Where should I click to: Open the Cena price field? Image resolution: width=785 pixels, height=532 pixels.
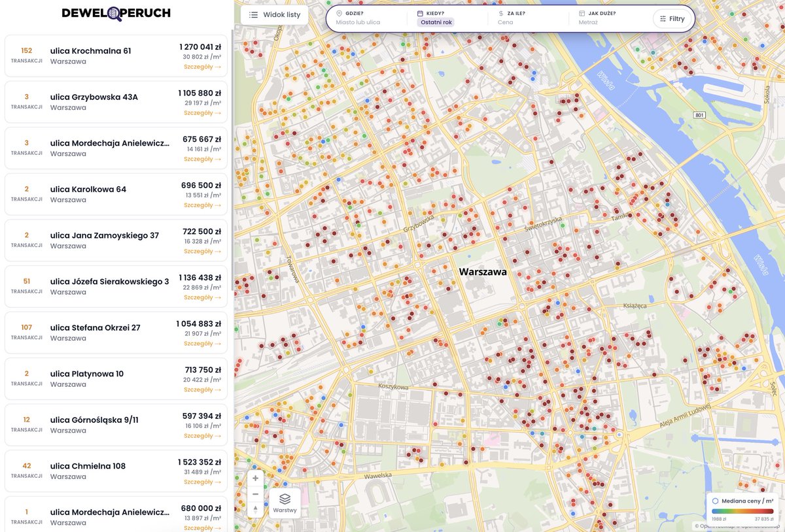pyautogui.click(x=506, y=22)
